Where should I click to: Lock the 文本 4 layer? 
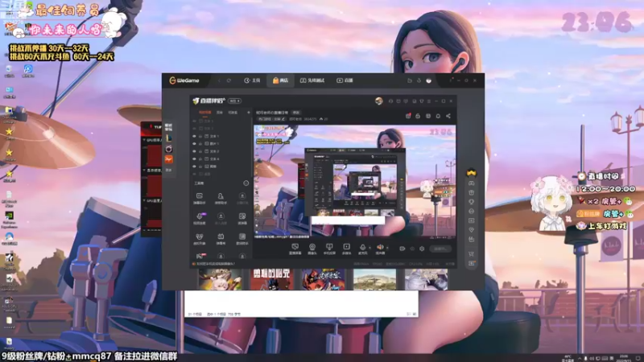pyautogui.click(x=200, y=158)
